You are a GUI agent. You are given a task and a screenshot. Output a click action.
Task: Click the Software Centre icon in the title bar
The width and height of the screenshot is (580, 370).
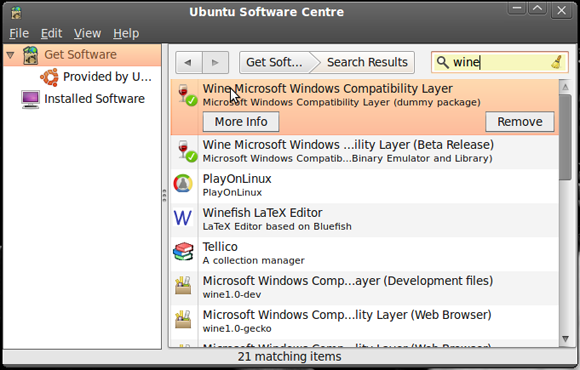click(16, 13)
